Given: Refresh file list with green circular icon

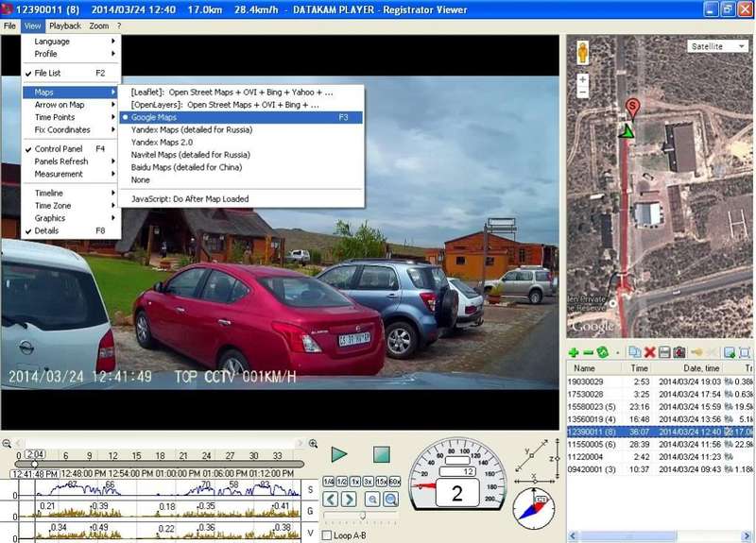Looking at the screenshot, I should (602, 352).
